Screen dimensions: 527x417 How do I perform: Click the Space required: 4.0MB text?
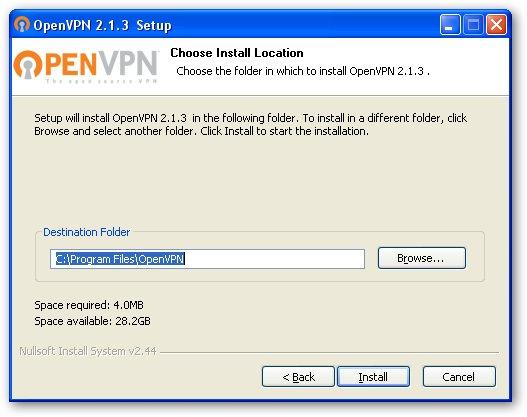coord(89,305)
